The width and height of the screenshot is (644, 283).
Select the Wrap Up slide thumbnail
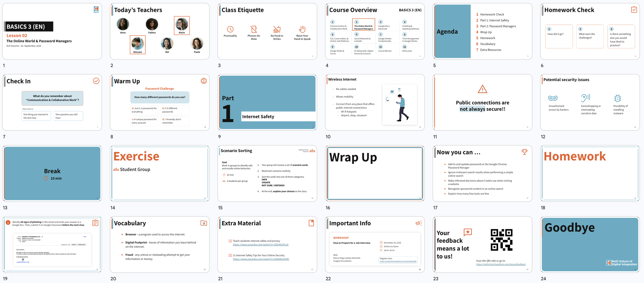(x=375, y=173)
